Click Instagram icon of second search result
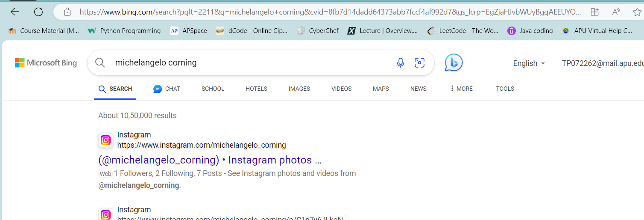The height and width of the screenshot is (220, 644). pos(106,214)
